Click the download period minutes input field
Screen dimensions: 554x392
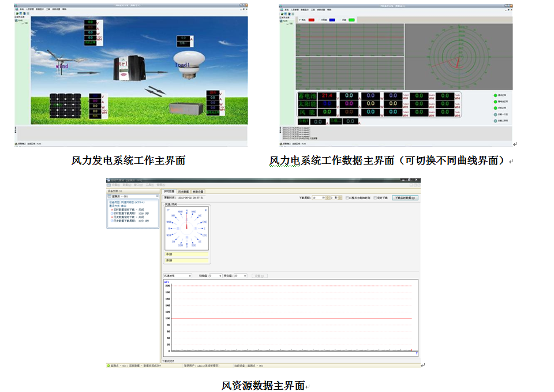click(x=317, y=197)
